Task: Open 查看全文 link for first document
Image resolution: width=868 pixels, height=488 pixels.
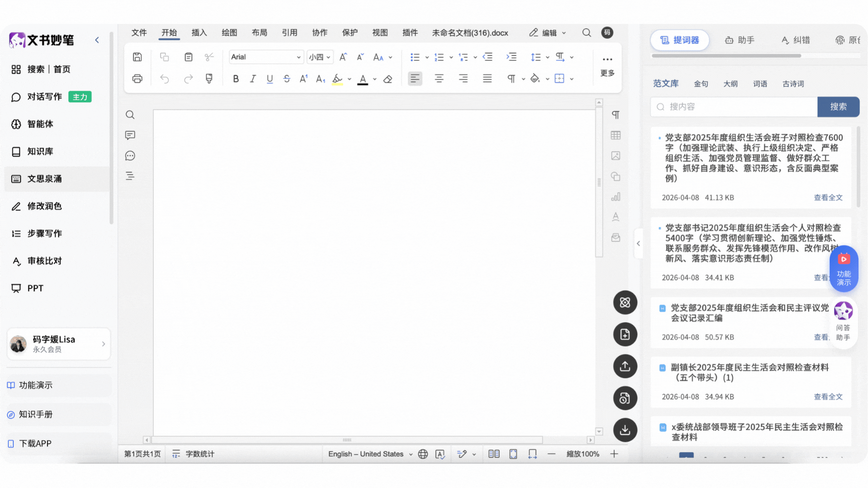Action: tap(828, 197)
